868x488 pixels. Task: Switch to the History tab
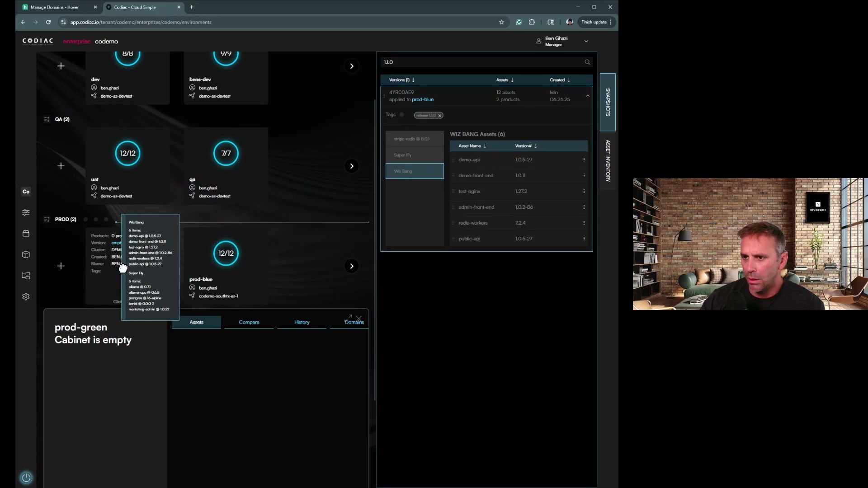click(302, 322)
